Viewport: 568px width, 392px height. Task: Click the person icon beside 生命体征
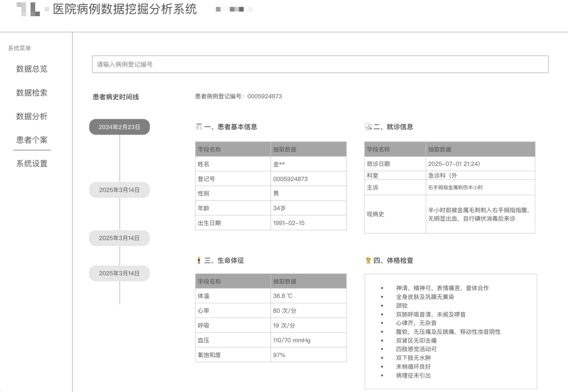[199, 260]
